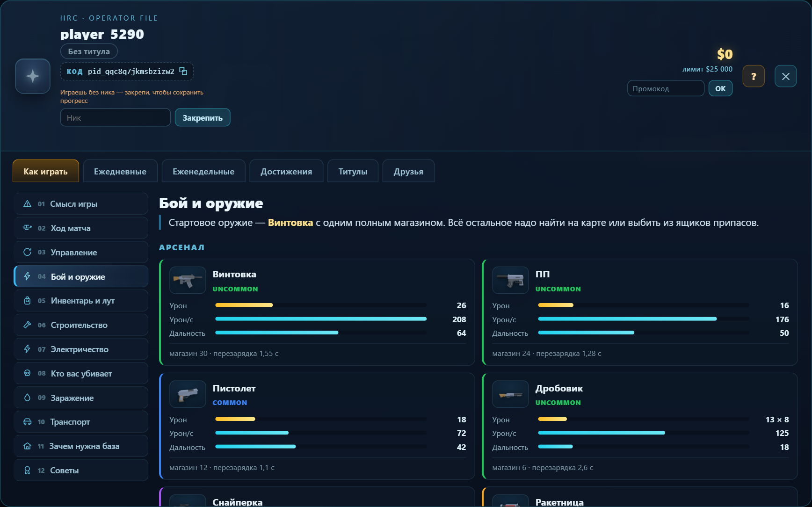The image size is (812, 507).
Task: Click into the Промокод field
Action: tap(666, 88)
